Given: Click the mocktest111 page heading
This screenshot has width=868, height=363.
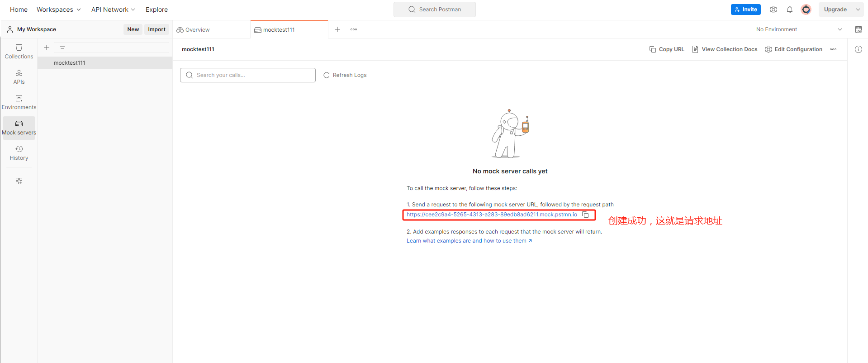Looking at the screenshot, I should pyautogui.click(x=198, y=49).
